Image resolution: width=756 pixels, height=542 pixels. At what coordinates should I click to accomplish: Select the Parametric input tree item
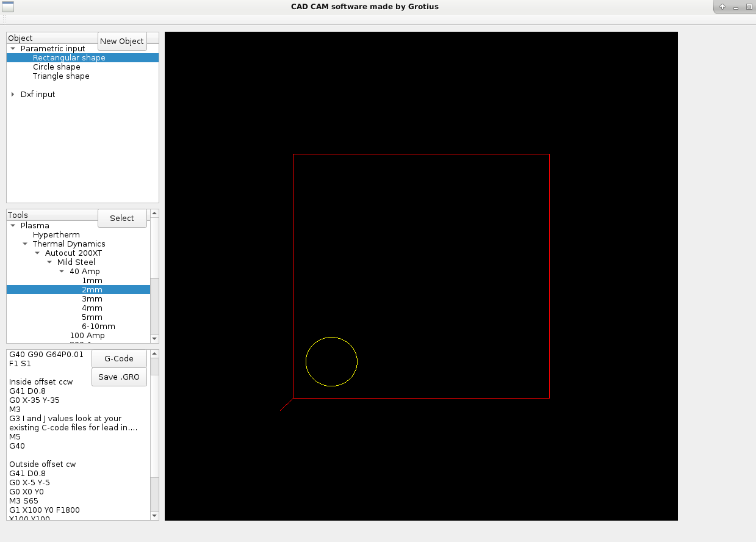tap(53, 48)
